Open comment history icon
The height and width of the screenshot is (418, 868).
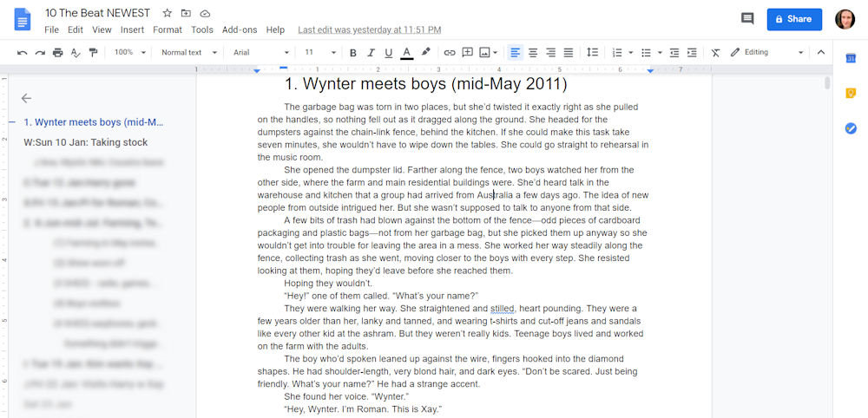click(x=746, y=19)
